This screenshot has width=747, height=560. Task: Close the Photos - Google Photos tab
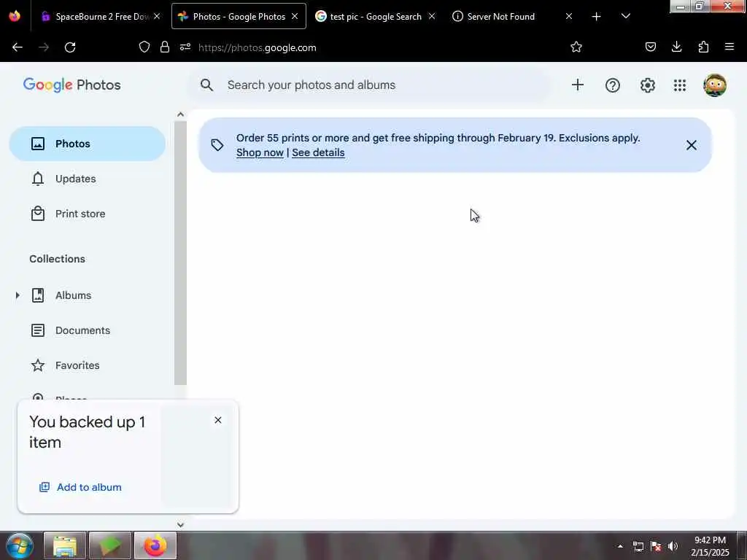pyautogui.click(x=295, y=16)
